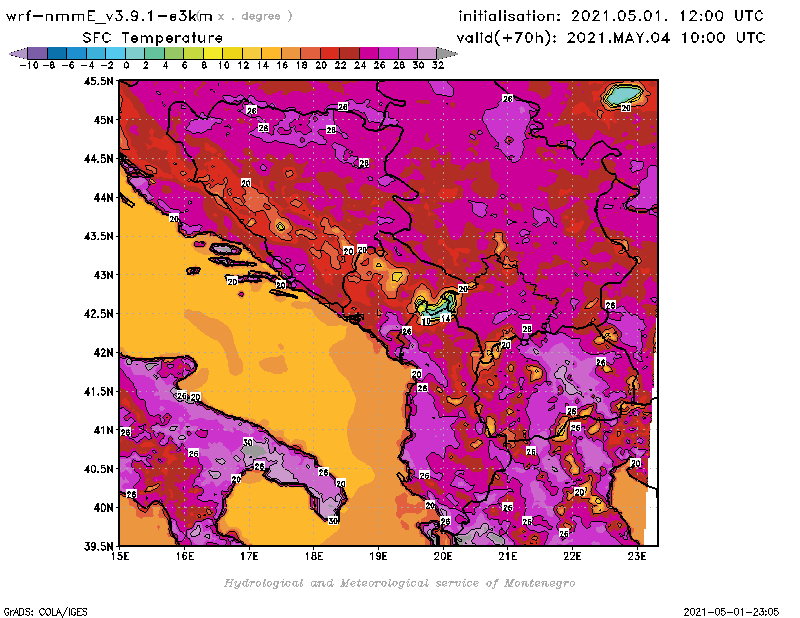Select the valid(+70h) 2021.MAY.04 10:00 UTC line
The image size is (800, 618).
pos(611,37)
